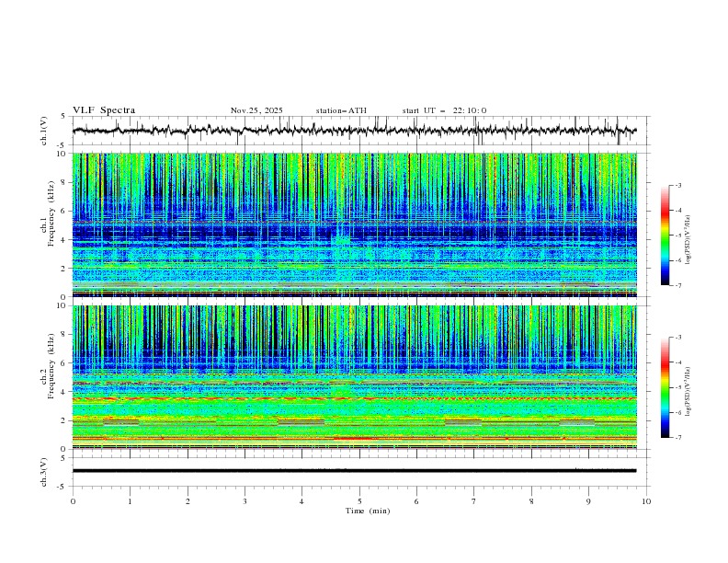Click the 10 minute tick label on time axis
728x563 pixels.
coord(646,500)
